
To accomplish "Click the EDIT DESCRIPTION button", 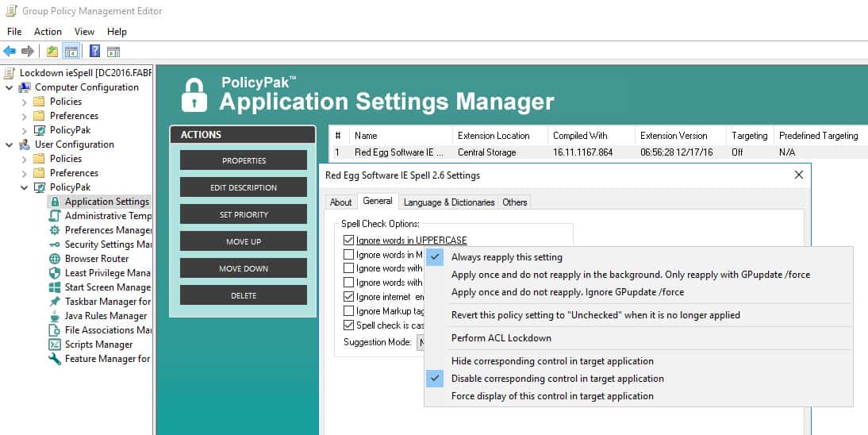I will point(244,187).
